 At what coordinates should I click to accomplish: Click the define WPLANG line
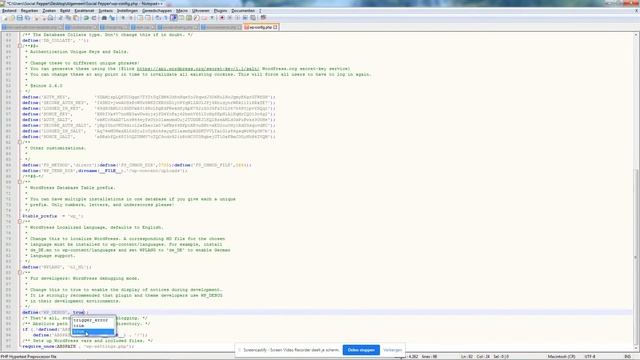pyautogui.click(x=57, y=267)
